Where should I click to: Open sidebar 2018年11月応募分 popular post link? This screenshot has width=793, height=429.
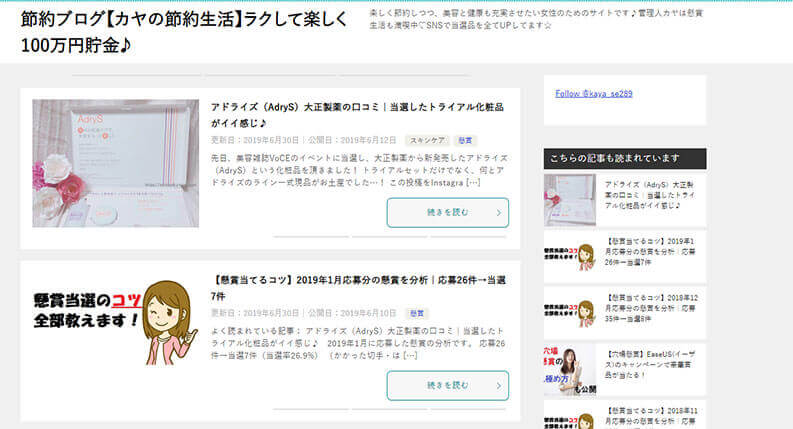(x=651, y=416)
